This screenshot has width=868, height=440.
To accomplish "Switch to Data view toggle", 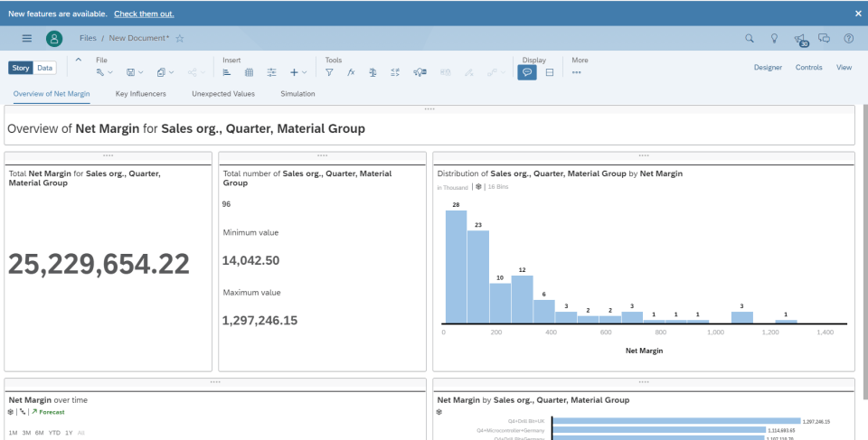I will (44, 68).
